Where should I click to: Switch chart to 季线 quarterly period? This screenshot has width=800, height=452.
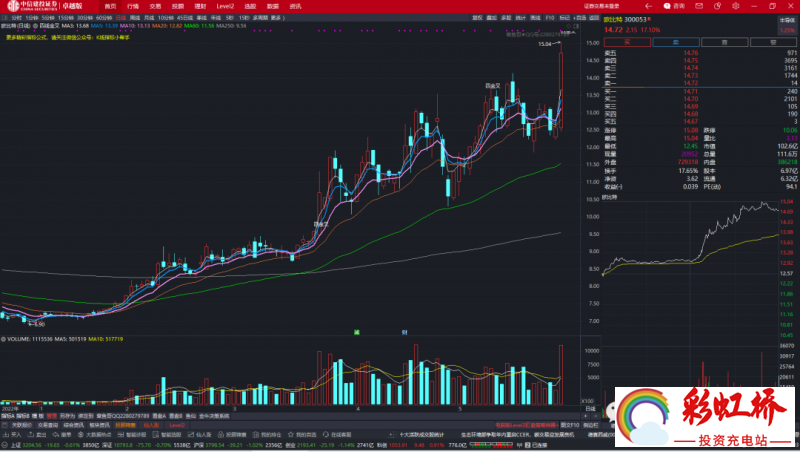[x=202, y=18]
